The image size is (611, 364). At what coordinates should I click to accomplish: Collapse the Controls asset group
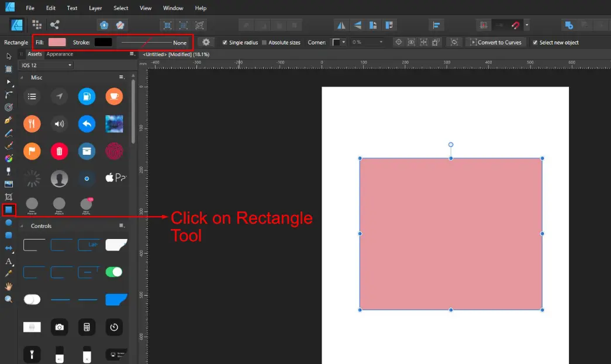click(x=22, y=226)
